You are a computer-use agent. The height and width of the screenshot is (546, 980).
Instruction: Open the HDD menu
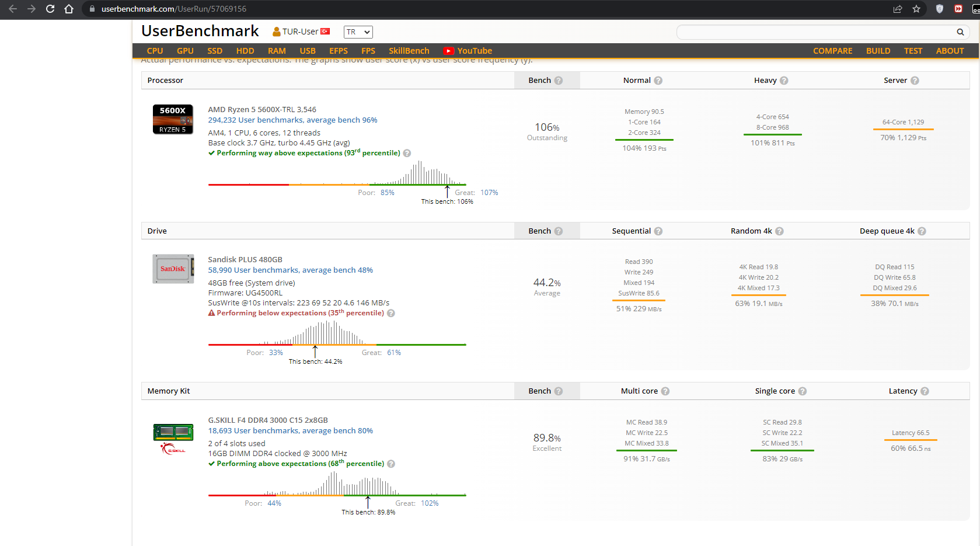pos(245,51)
